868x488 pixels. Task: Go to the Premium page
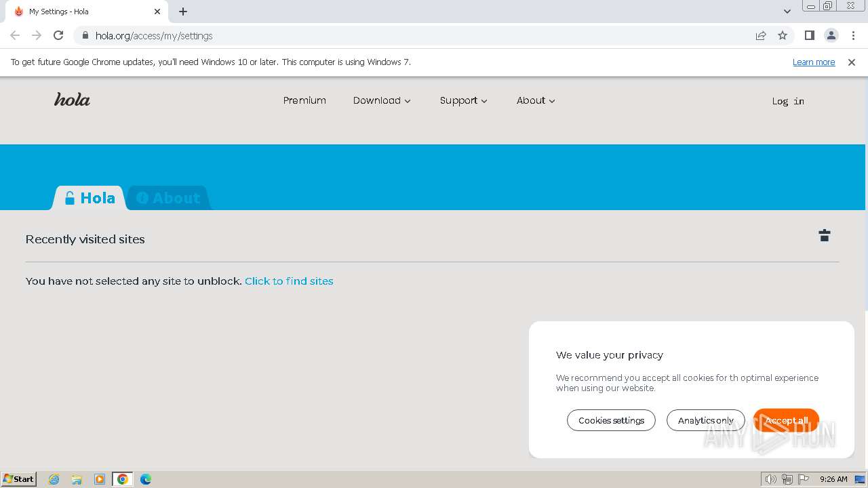[304, 100]
